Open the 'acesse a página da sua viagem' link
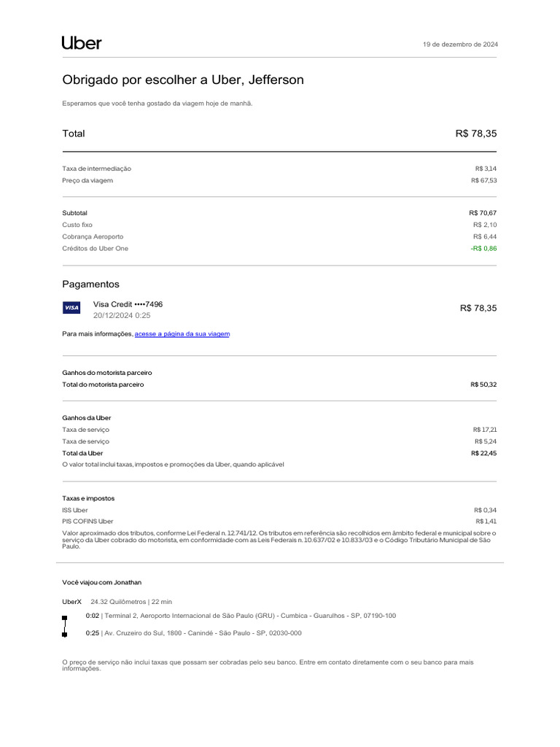The height and width of the screenshot is (747, 560). [x=182, y=334]
